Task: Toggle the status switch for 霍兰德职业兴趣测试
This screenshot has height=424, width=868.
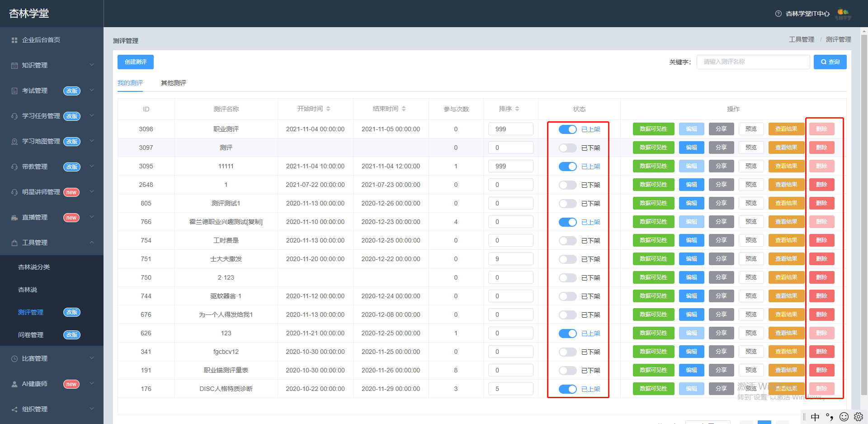Action: click(568, 222)
